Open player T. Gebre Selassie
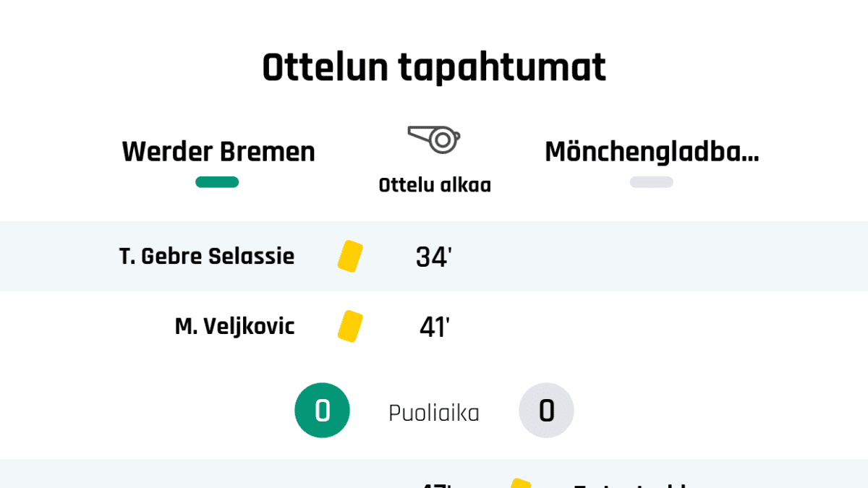The height and width of the screenshot is (488, 868). tap(207, 256)
